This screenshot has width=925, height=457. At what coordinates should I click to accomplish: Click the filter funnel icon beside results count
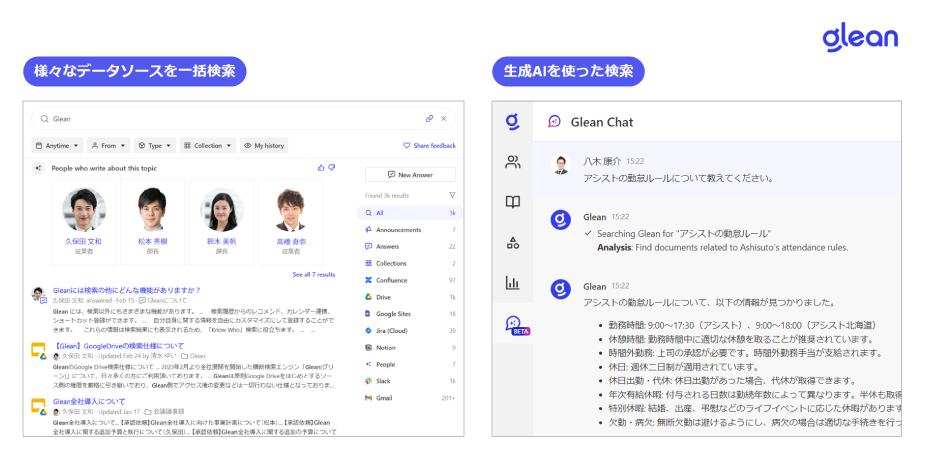(452, 195)
